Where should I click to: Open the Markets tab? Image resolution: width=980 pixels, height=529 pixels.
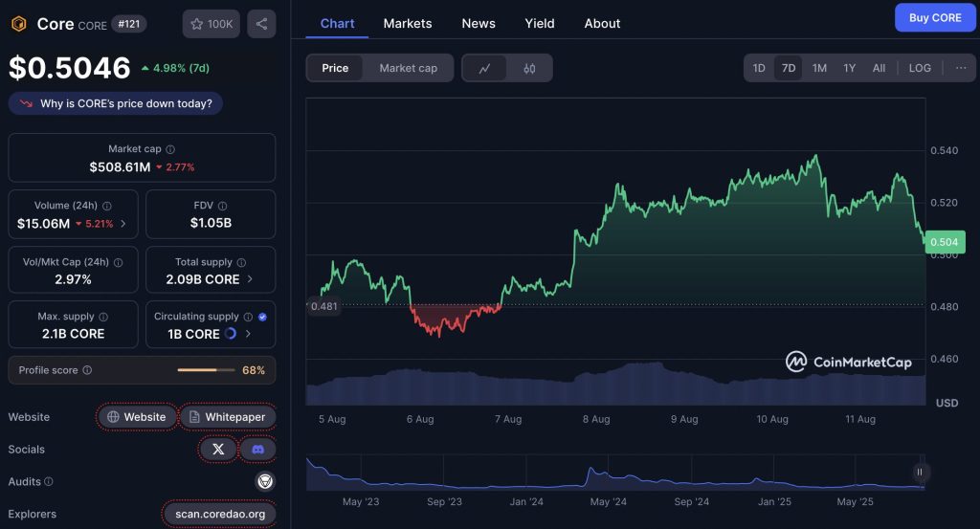(408, 24)
